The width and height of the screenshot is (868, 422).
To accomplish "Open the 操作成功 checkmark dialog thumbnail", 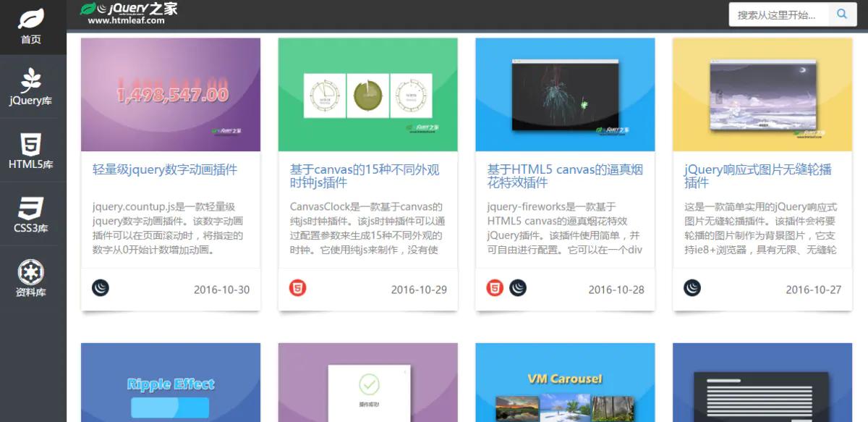I will pos(368,382).
